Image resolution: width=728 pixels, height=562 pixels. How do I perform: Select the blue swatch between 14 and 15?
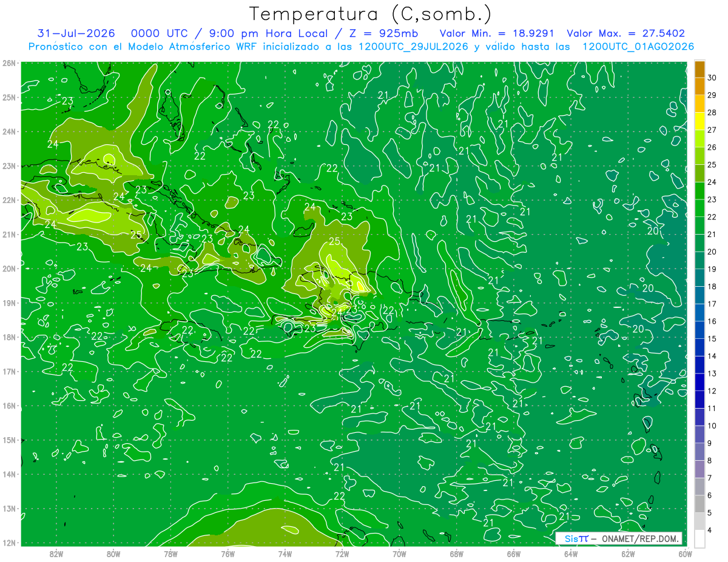(x=699, y=347)
